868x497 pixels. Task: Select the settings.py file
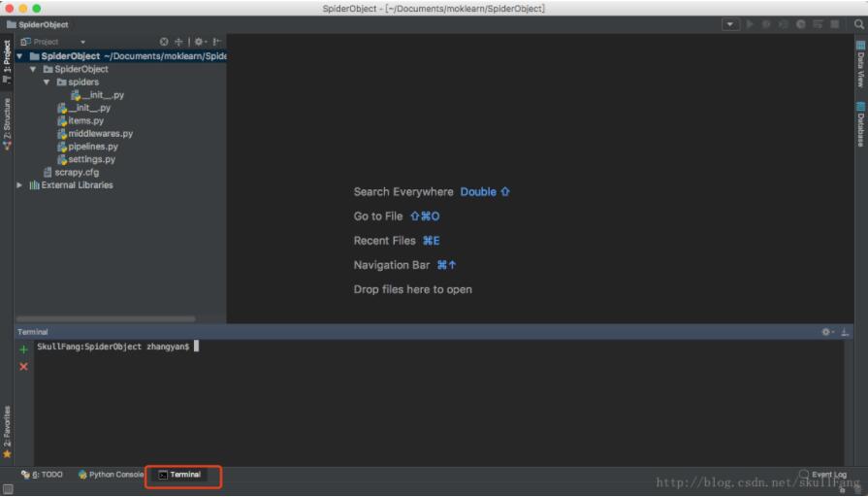[86, 159]
